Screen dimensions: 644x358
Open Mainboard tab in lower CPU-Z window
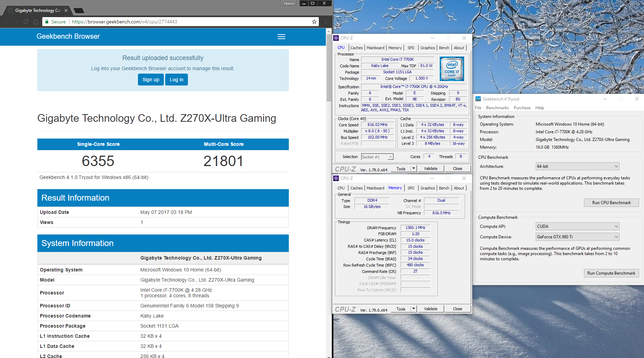[375, 188]
